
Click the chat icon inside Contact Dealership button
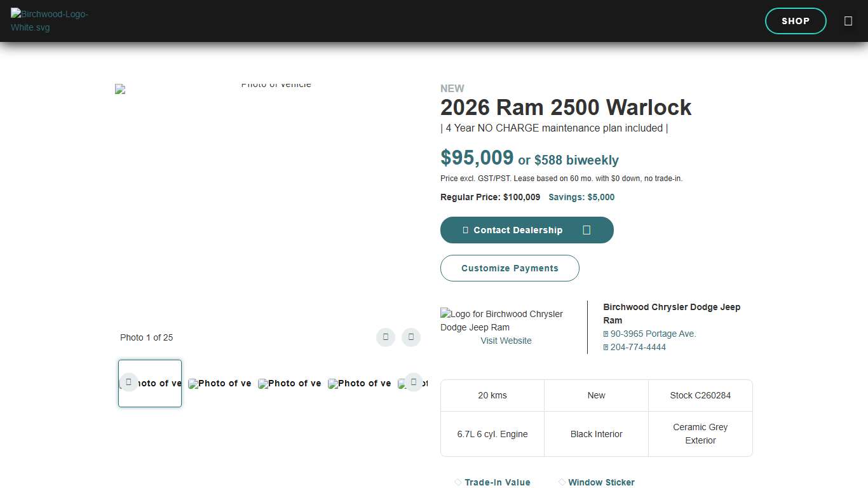click(x=465, y=230)
